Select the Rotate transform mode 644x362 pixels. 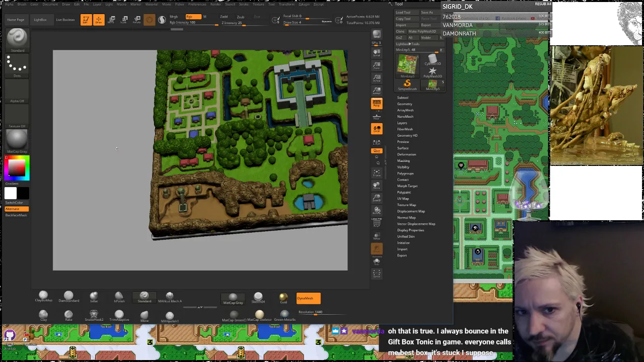click(137, 20)
